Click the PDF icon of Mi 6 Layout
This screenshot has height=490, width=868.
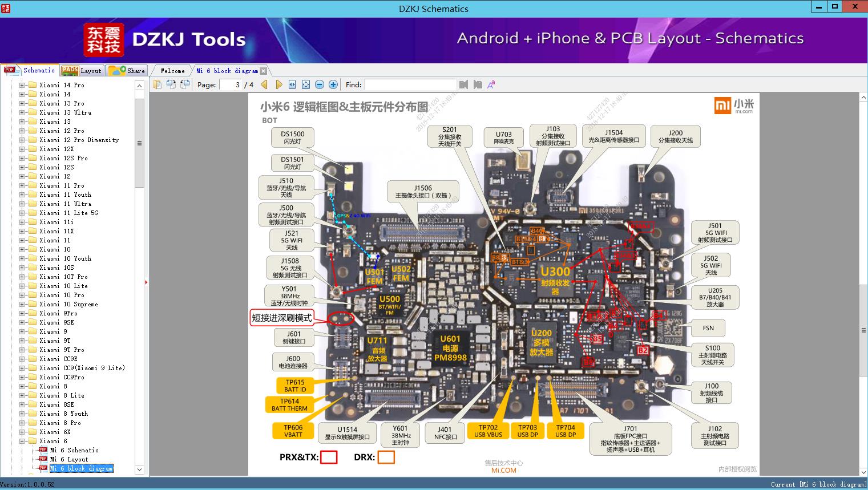[x=43, y=459]
